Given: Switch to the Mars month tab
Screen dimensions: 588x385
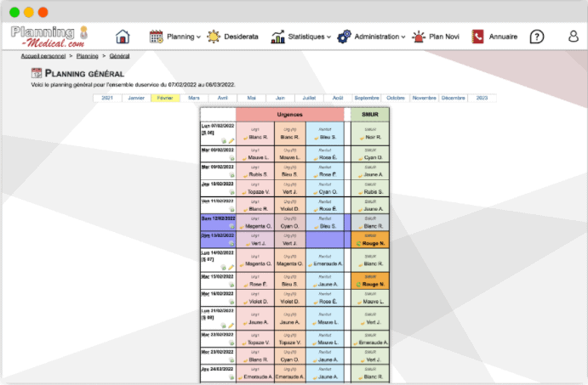Looking at the screenshot, I should click(194, 98).
